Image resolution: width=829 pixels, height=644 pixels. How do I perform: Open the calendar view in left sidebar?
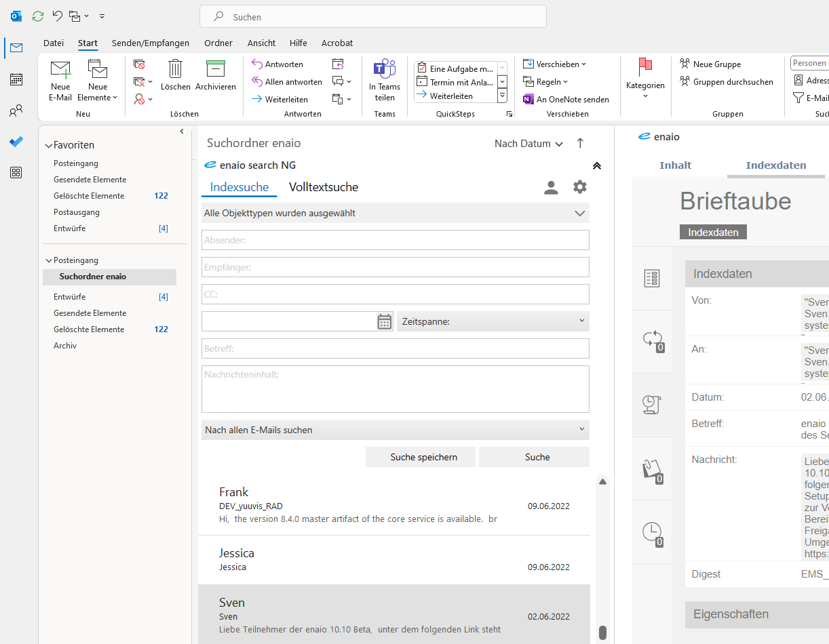click(16, 79)
